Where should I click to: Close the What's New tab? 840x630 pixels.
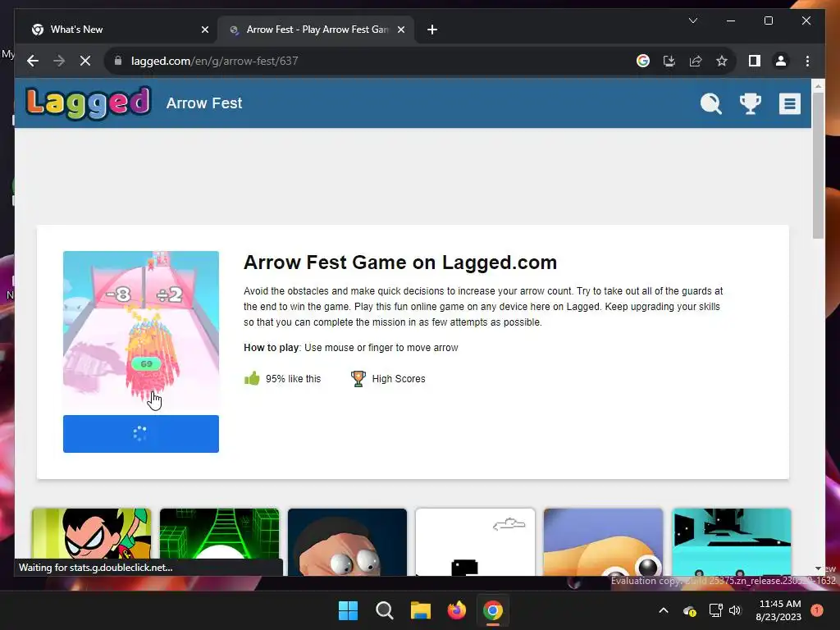click(204, 30)
